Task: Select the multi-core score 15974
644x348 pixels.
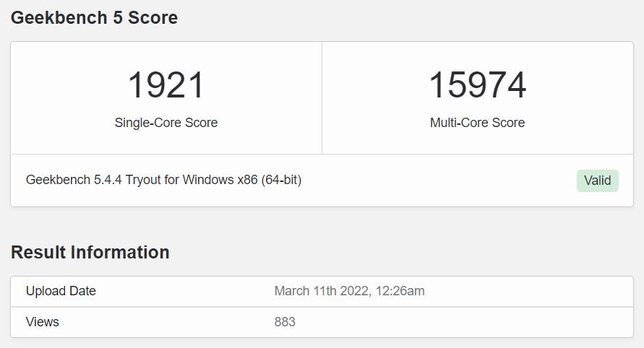Action: 477,85
